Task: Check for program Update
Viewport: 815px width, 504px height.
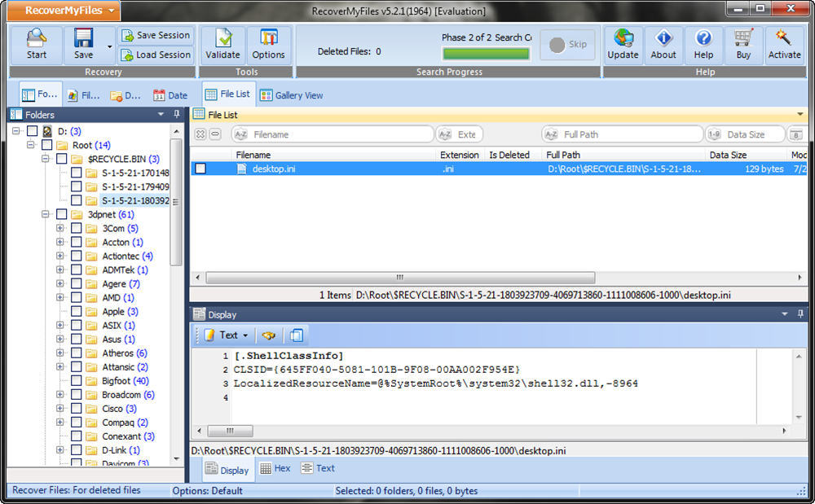Action: coord(623,45)
